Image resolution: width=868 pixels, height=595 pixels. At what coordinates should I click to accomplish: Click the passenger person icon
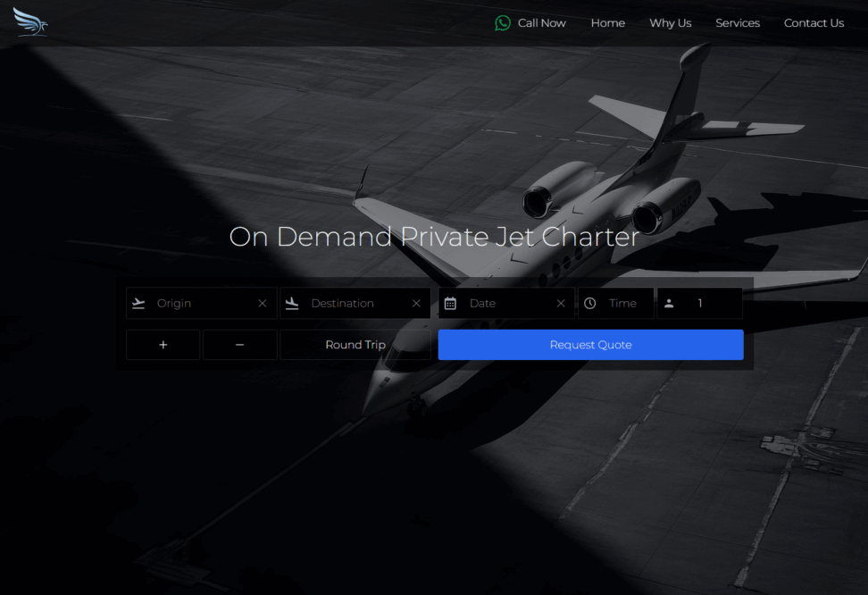(x=669, y=303)
